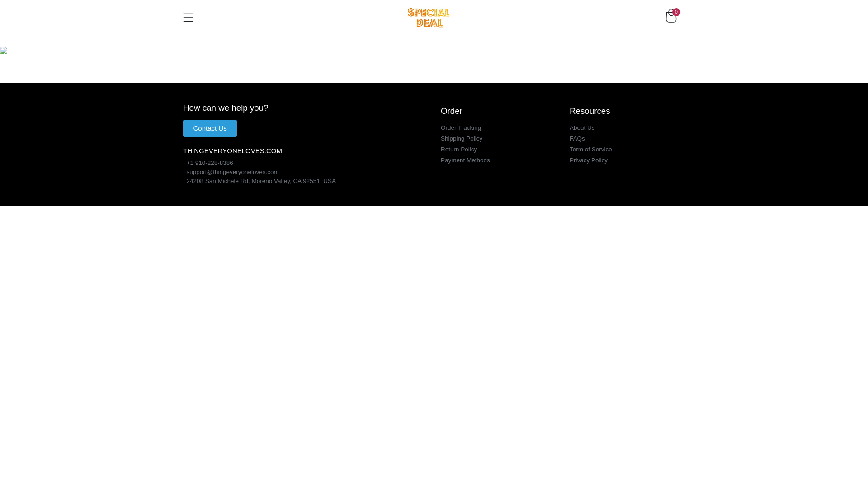Click the phone number +1 910-228-8386
The width and height of the screenshot is (868, 488).
209,163
